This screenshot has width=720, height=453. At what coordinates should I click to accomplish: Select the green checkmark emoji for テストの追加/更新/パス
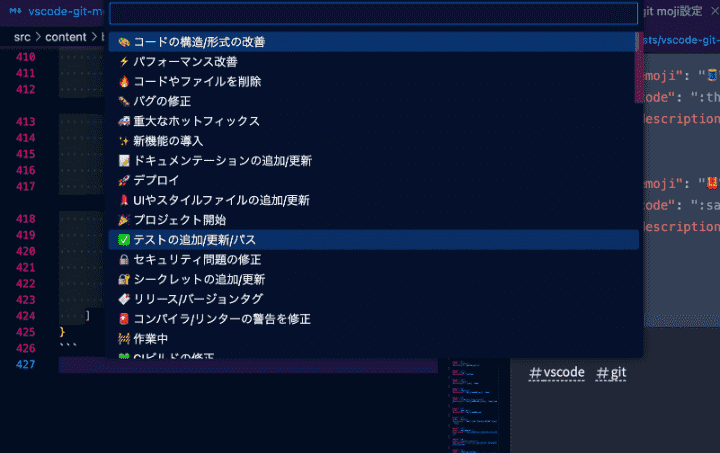point(124,240)
